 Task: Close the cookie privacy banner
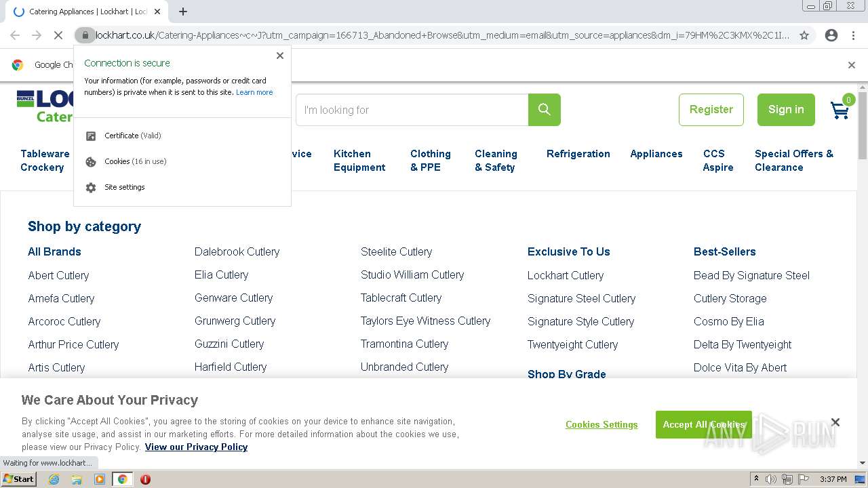tap(835, 422)
